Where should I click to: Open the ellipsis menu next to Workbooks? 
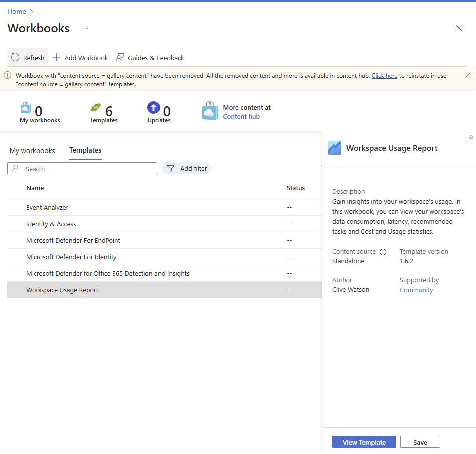point(85,28)
